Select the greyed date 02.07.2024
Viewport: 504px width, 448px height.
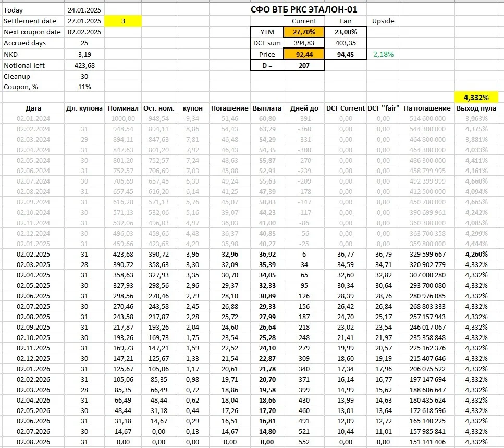33,181
